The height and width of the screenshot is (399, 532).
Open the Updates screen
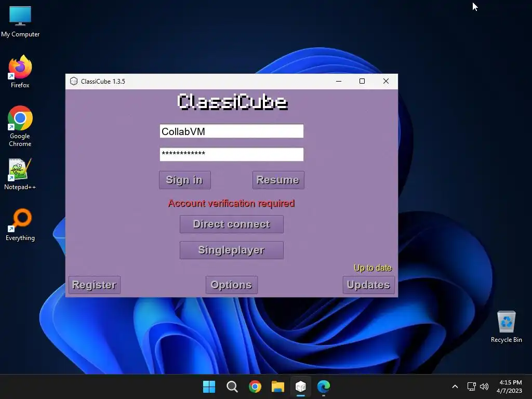coord(368,285)
